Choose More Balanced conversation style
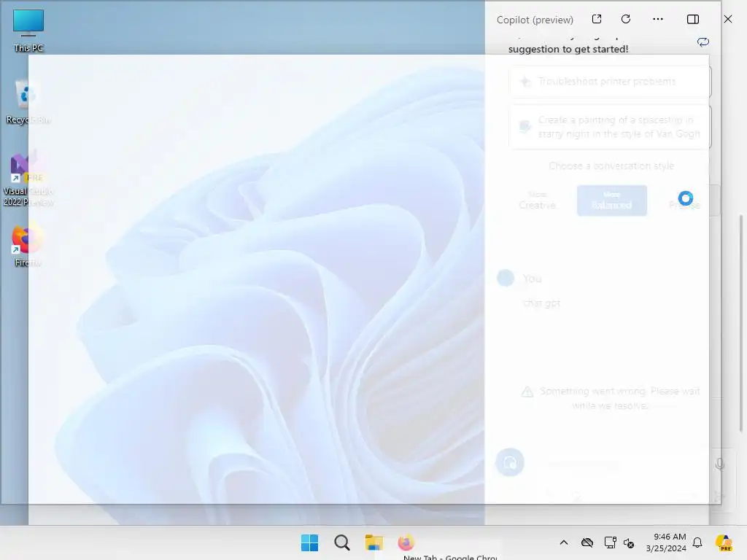The image size is (747, 560). pos(612,201)
